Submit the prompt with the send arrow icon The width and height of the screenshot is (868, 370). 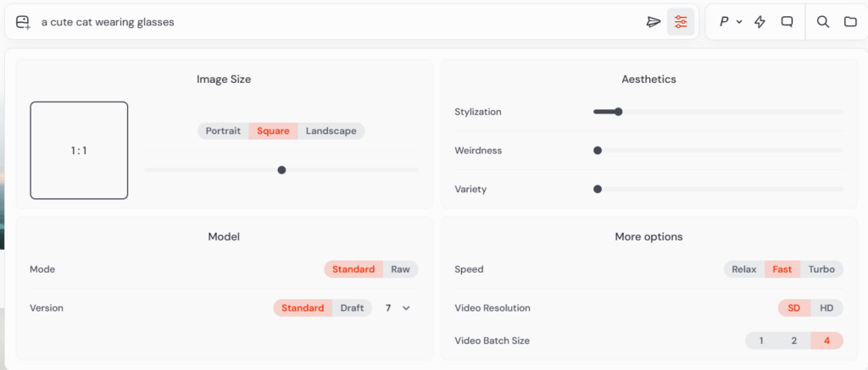click(653, 22)
